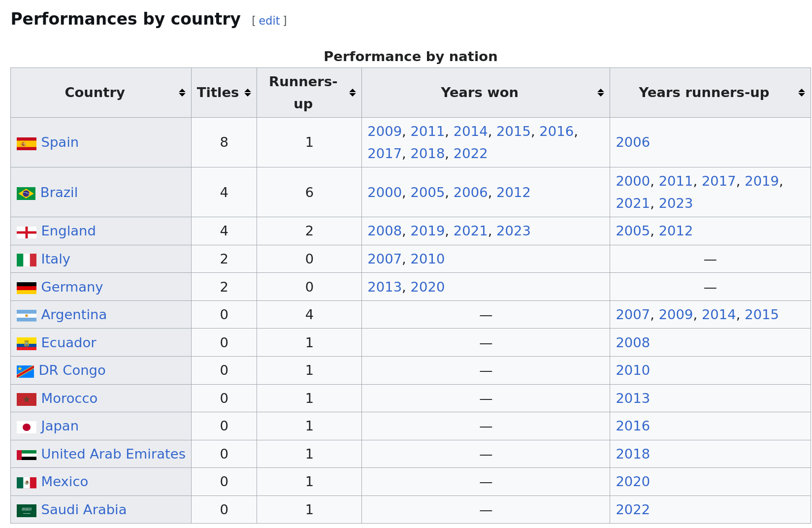Viewport: 812px width, 528px height.
Task: Select Brazil's runners-up count 6
Action: pyautogui.click(x=309, y=193)
